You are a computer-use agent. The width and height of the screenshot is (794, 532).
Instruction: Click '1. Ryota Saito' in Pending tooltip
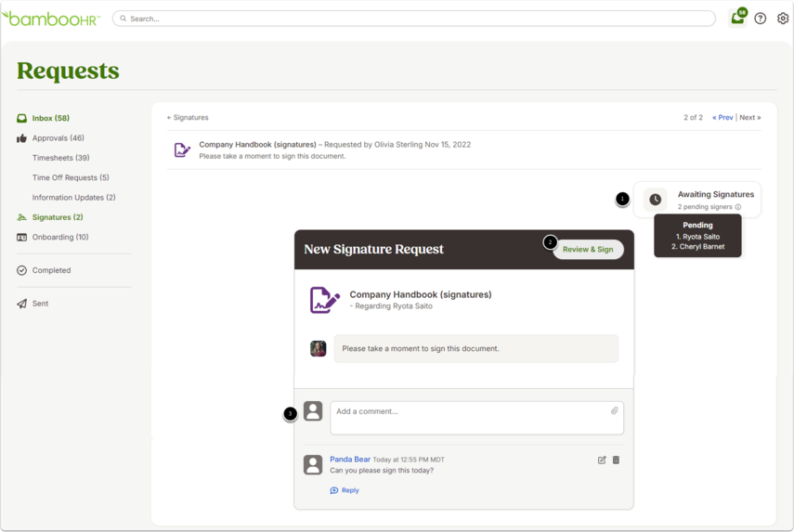point(697,237)
